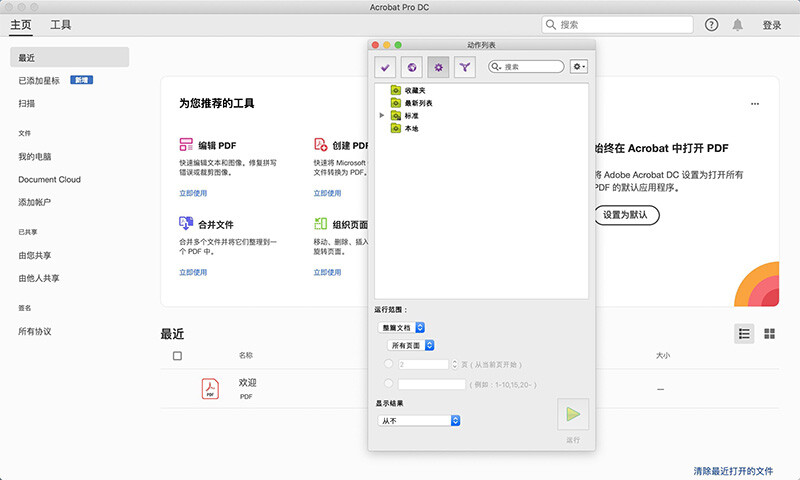Open the 所有页面 pages dropdown
The height and width of the screenshot is (480, 800).
411,345
